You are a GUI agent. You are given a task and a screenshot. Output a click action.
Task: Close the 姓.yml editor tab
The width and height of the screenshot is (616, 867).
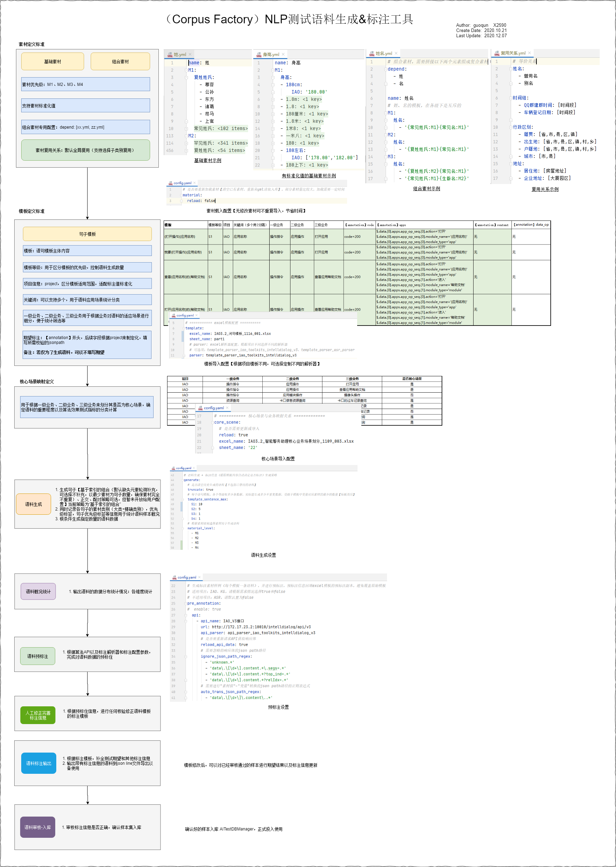click(x=190, y=55)
